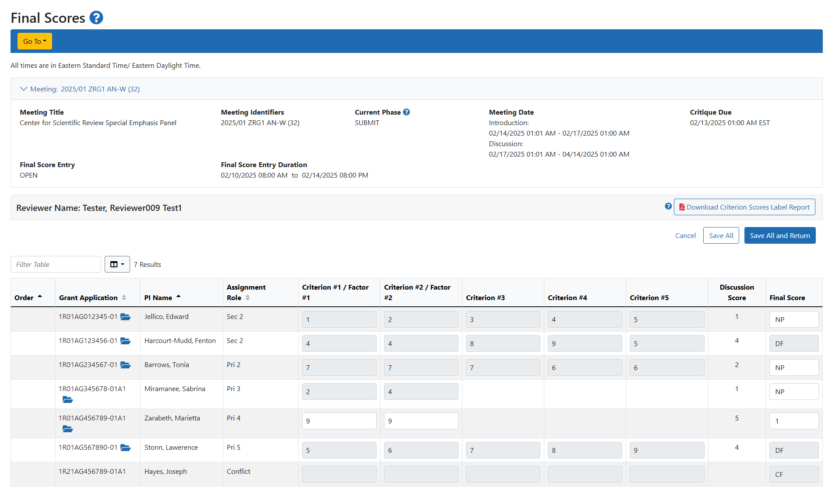Open the grant folder icon for 1R01AG234567-01
Viewport: 832px width, 504px height.
pyautogui.click(x=126, y=365)
